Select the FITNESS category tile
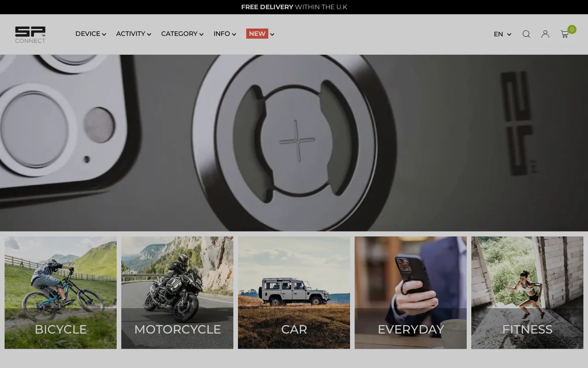The image size is (588, 368). coord(527,293)
